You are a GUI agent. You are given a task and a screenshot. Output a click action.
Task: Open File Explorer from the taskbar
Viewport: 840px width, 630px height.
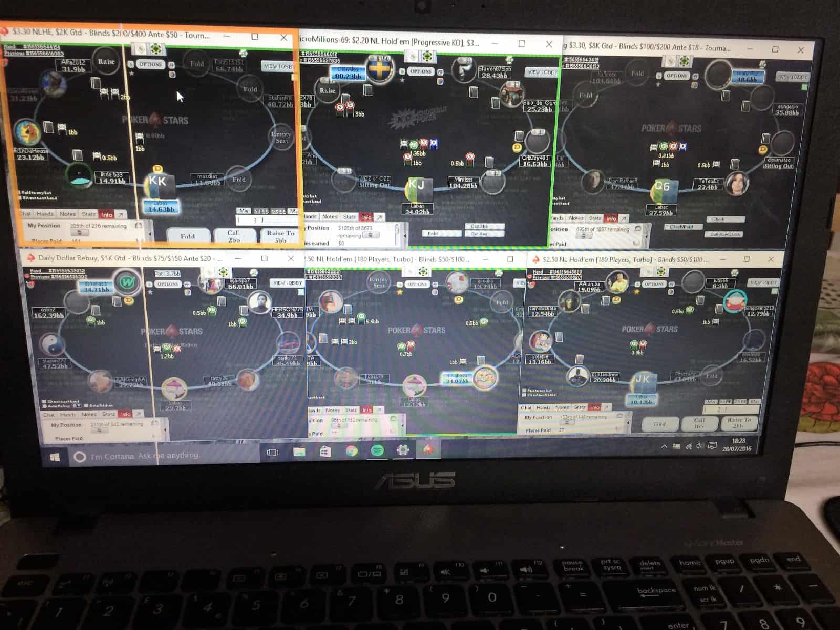click(299, 452)
